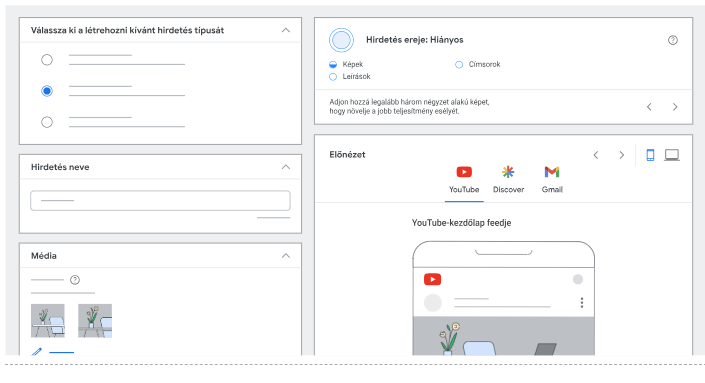Screen dimensions: 705x383
Task: Click the YouTube logo in the phone preview
Action: click(x=433, y=280)
